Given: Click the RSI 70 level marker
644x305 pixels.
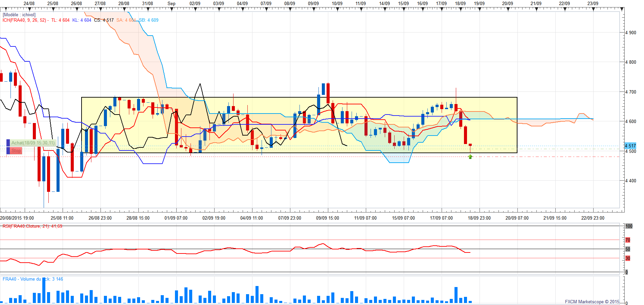Looking at the screenshot, I should (x=628, y=240).
